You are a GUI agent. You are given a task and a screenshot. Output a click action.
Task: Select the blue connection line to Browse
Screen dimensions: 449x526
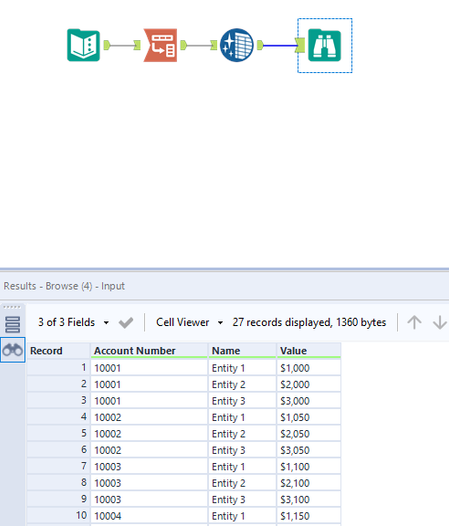pos(280,45)
